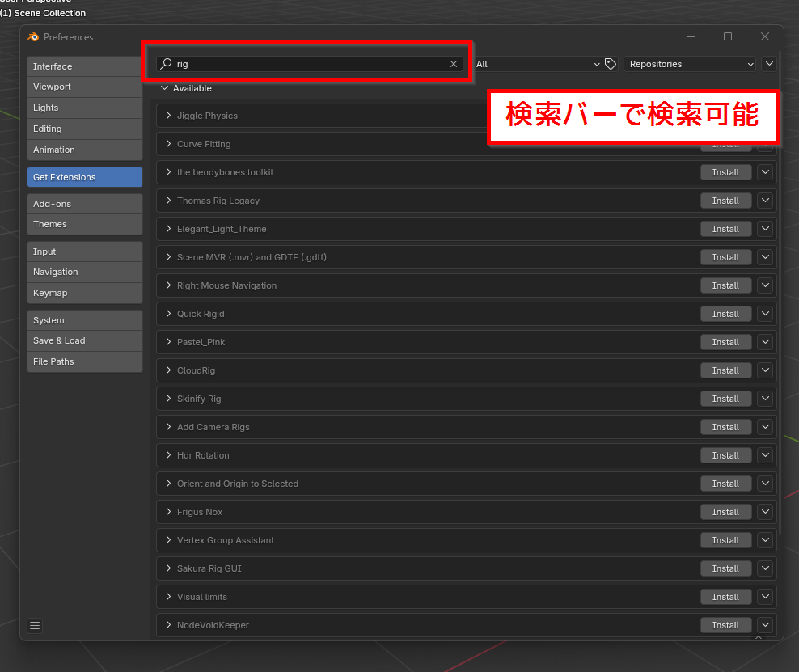Open options arrow beside Sakura Rig GUI Install
The height and width of the screenshot is (672, 799).
coord(765,568)
